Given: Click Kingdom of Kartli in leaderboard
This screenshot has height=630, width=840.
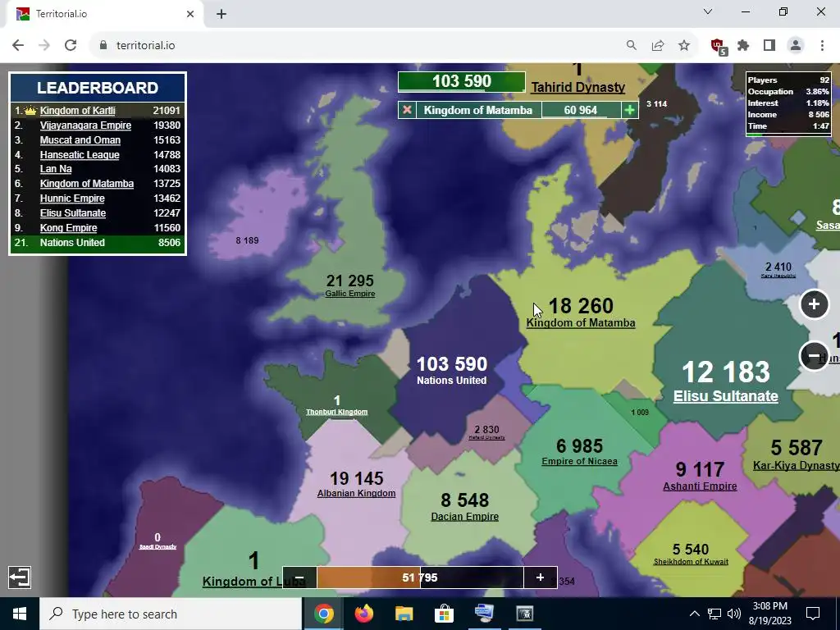Looking at the screenshot, I should [78, 111].
